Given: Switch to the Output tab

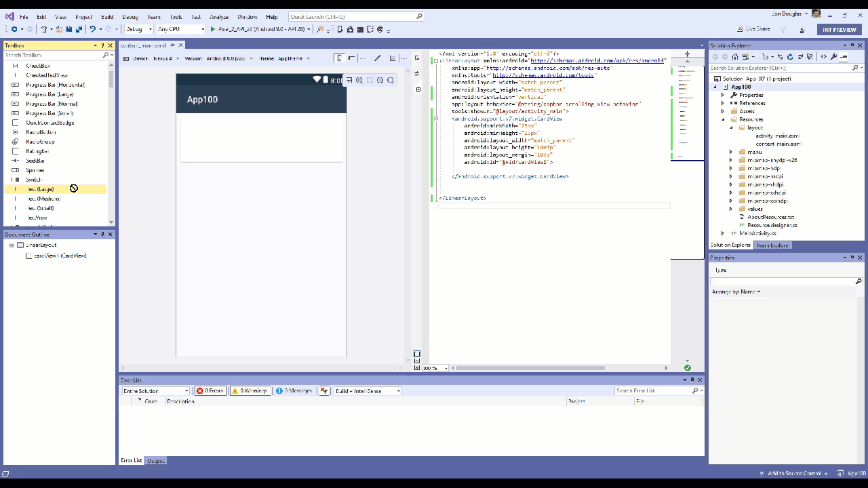Looking at the screenshot, I should (155, 460).
